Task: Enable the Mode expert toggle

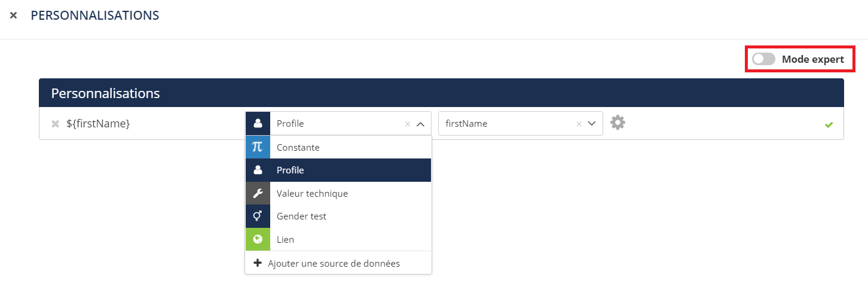Action: (763, 59)
